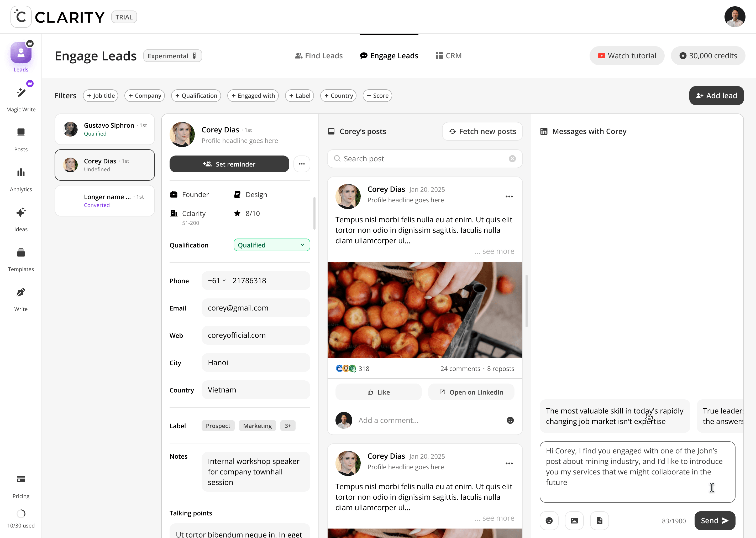The image size is (756, 538).
Task: Open Magic Write in the sidebar
Action: coord(21,93)
